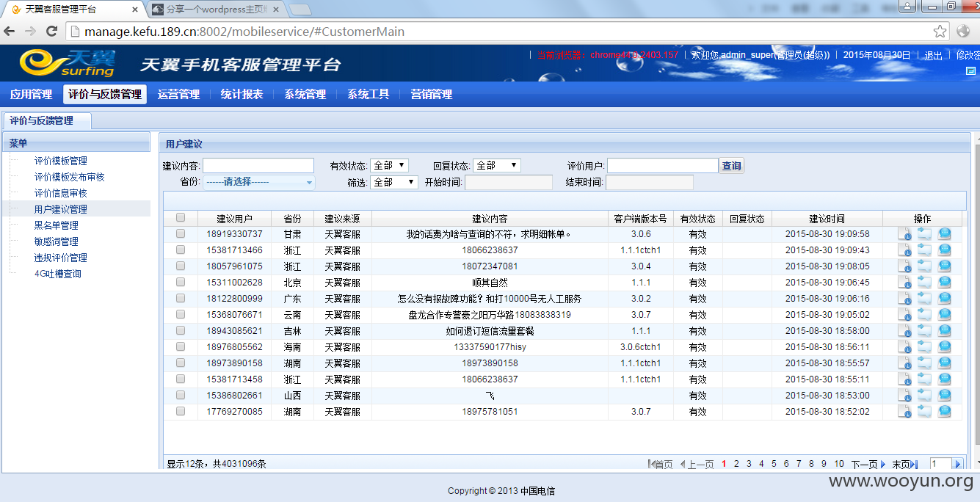Screen dimensions: 980x502
Task: Click the browser address bar URL
Action: (244, 32)
